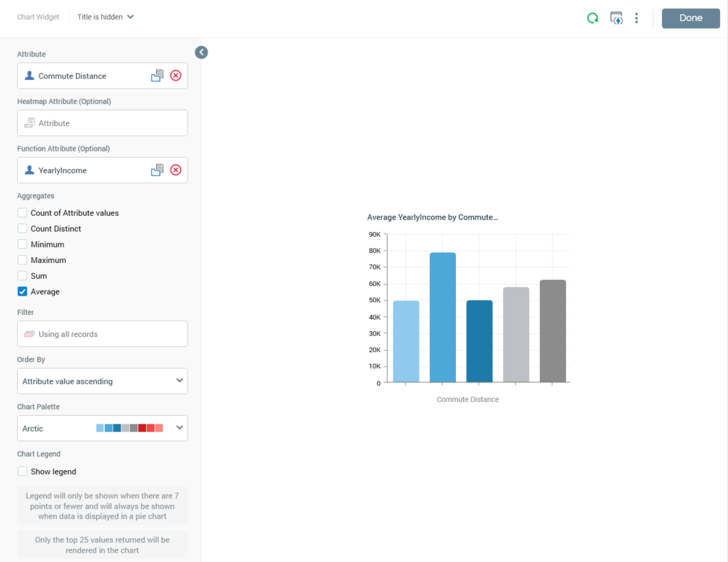Click the green refresh chart icon
The width and height of the screenshot is (728, 562).
pos(592,18)
